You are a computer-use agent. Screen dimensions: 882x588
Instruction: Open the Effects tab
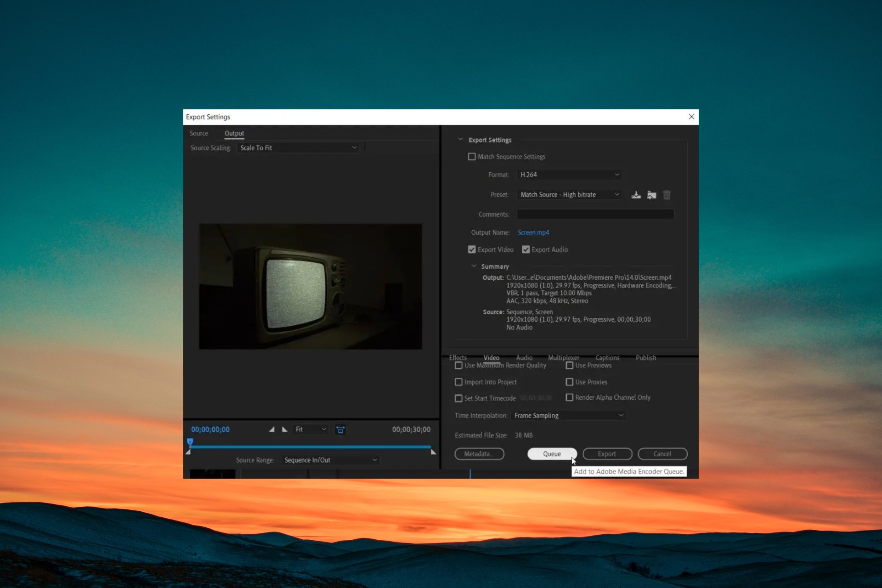tap(458, 357)
